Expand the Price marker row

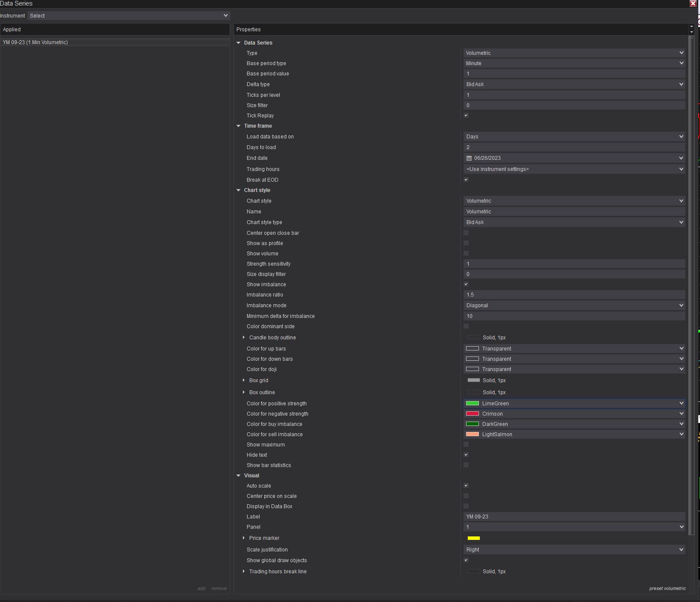pyautogui.click(x=244, y=538)
